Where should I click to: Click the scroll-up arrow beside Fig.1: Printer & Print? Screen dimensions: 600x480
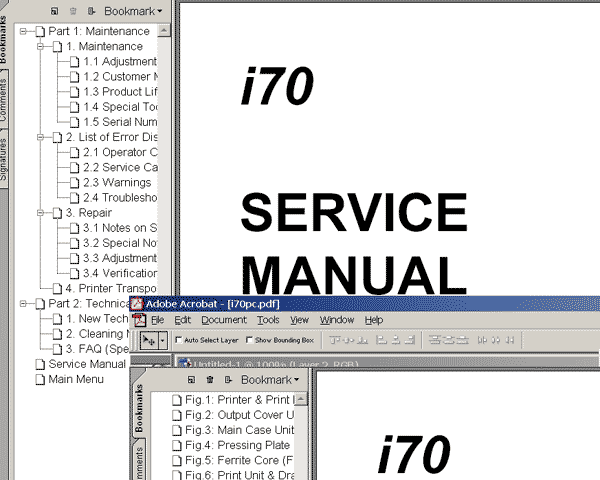(301, 399)
